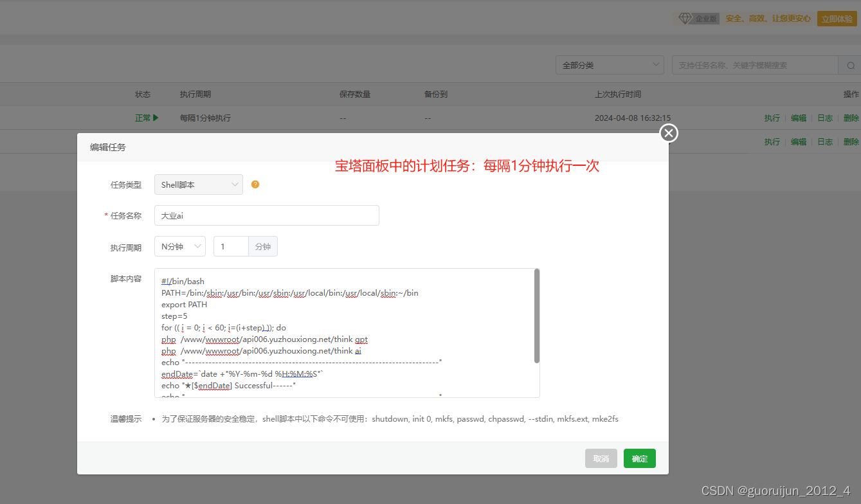Focus the task name search field
This screenshot has width=861, height=504.
coord(755,66)
